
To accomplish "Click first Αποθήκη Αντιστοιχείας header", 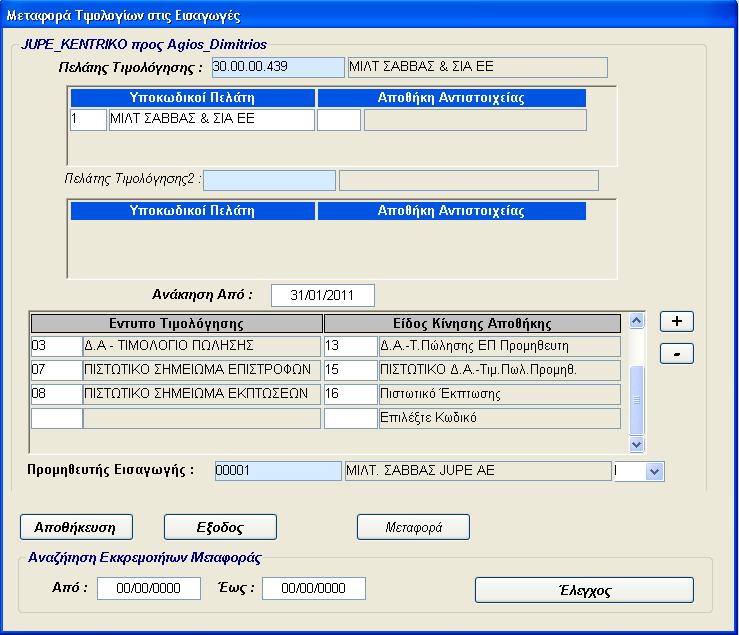I will coord(452,98).
